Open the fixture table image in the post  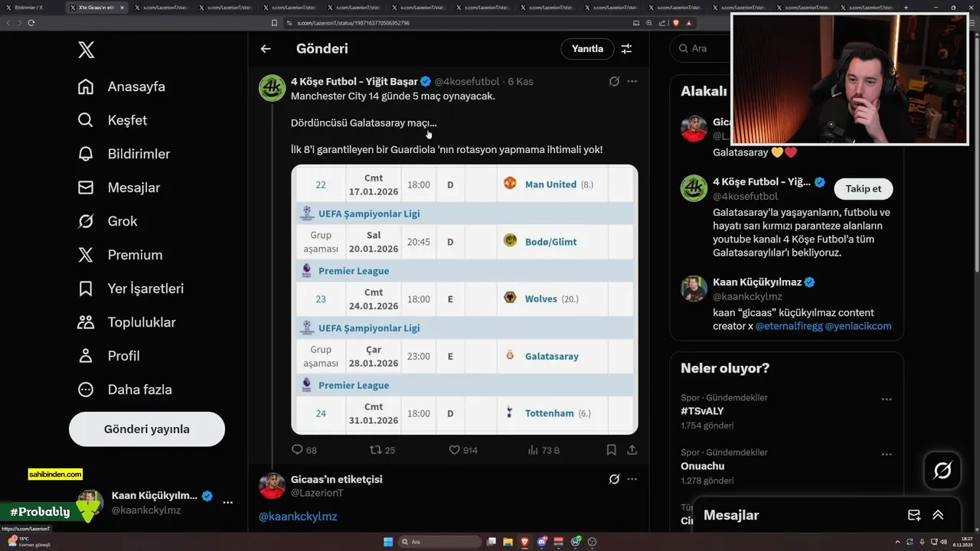point(465,299)
